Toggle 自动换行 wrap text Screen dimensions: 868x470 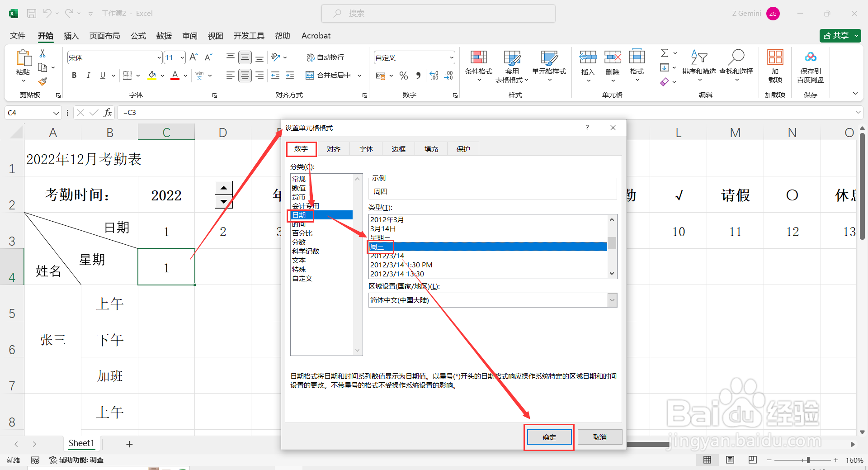pyautogui.click(x=326, y=57)
